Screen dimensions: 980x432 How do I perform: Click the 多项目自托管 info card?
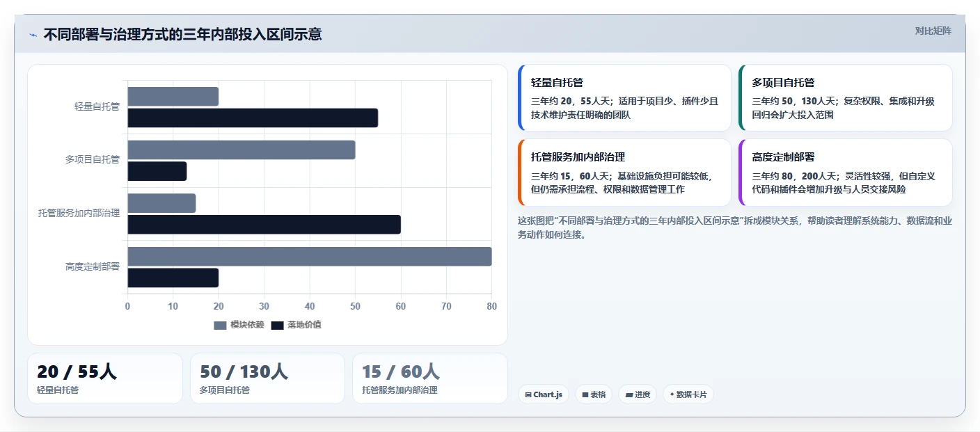846,98
